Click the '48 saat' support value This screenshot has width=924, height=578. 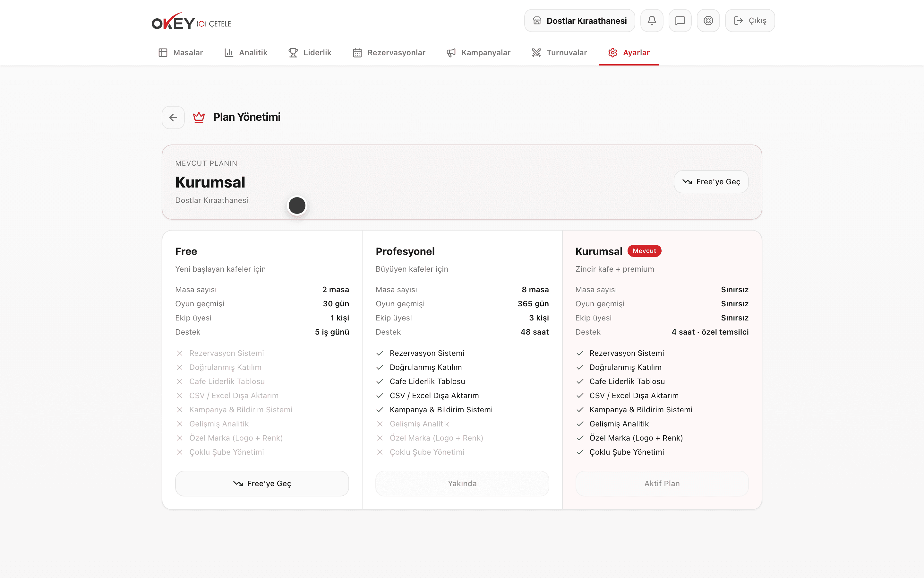pos(535,332)
